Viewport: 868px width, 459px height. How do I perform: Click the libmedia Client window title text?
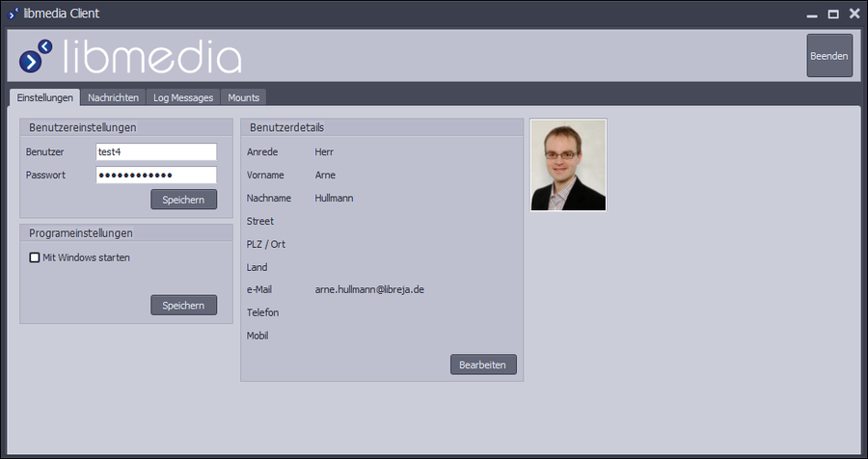click(x=62, y=13)
